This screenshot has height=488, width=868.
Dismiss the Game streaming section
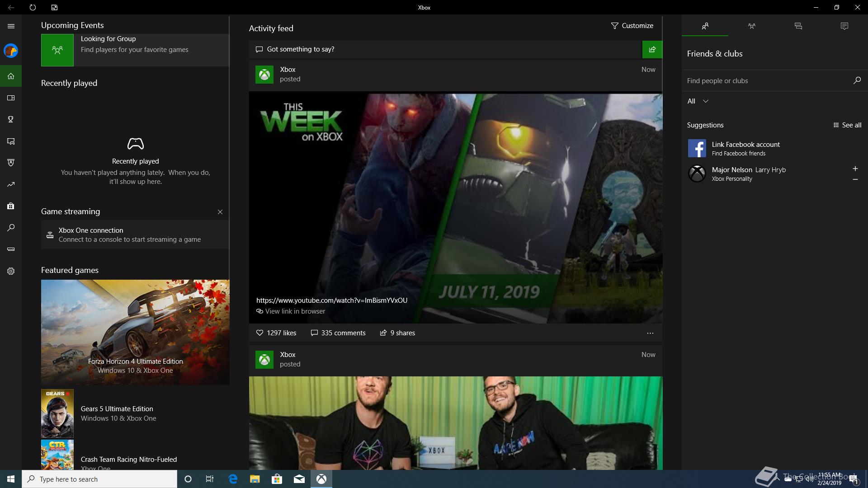tap(220, 212)
